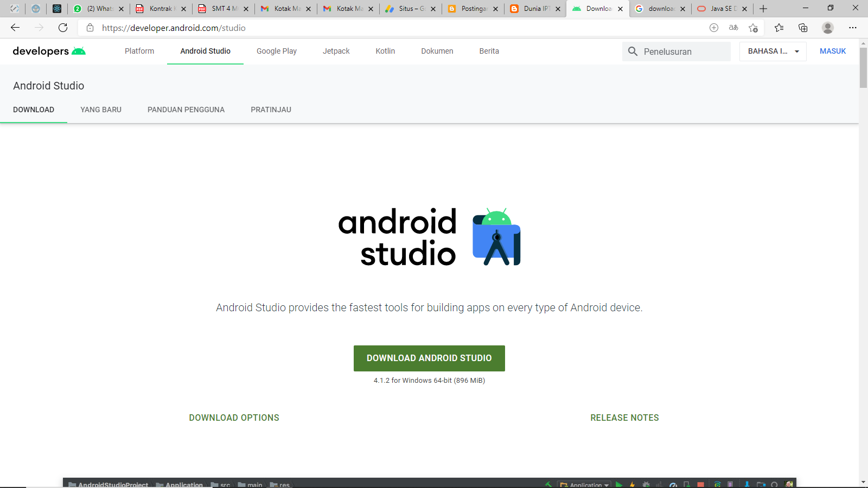The width and height of the screenshot is (868, 488).
Task: Open the DOWNLOAD OPTIONS link
Action: pos(234,418)
